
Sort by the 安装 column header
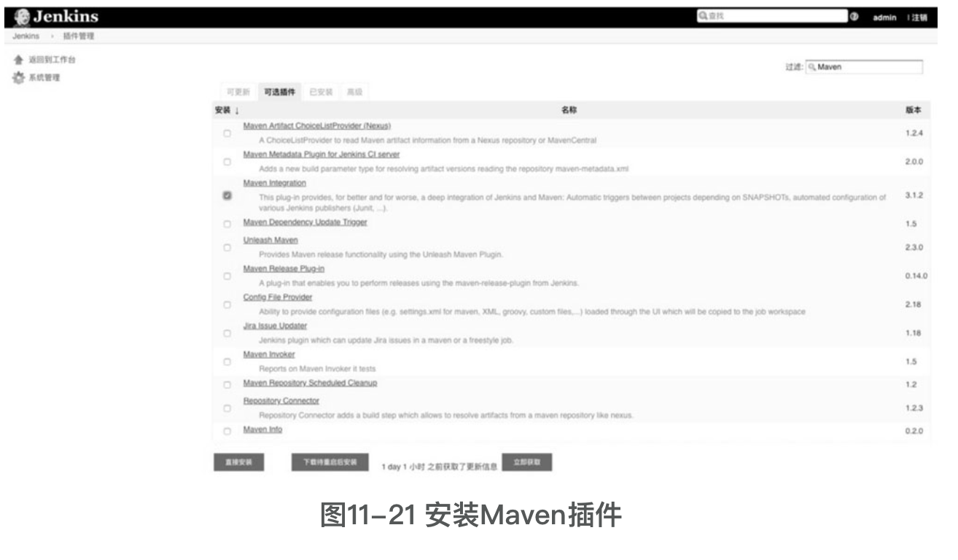(227, 110)
